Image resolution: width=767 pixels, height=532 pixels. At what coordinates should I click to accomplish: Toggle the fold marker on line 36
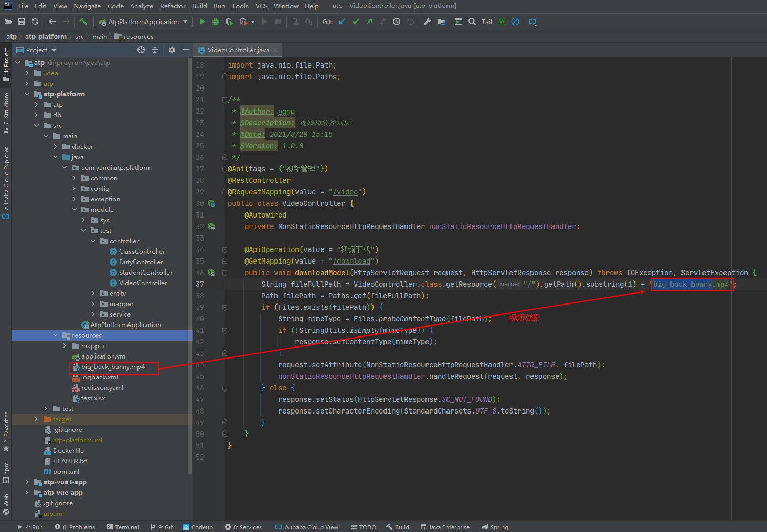click(x=225, y=273)
